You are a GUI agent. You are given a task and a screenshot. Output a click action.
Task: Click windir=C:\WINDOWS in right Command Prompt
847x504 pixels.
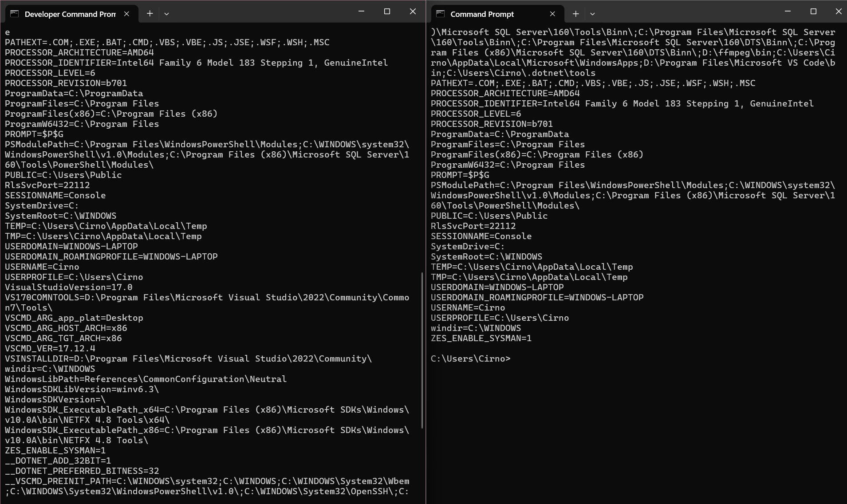(x=476, y=328)
